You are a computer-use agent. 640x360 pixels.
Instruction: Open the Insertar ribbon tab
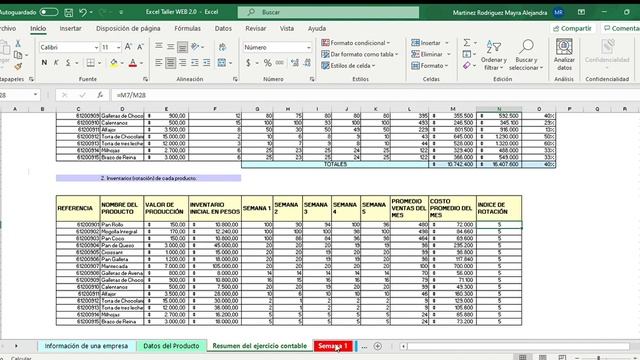[x=71, y=28]
